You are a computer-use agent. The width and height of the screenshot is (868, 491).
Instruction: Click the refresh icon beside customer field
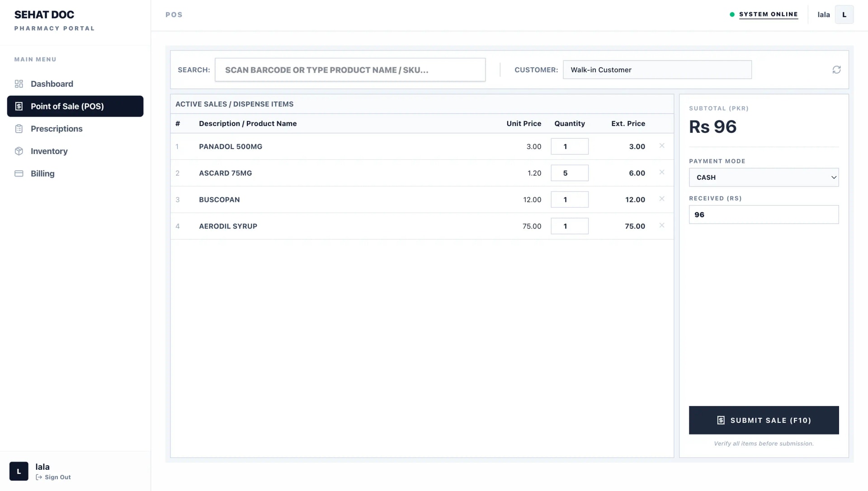pyautogui.click(x=836, y=70)
